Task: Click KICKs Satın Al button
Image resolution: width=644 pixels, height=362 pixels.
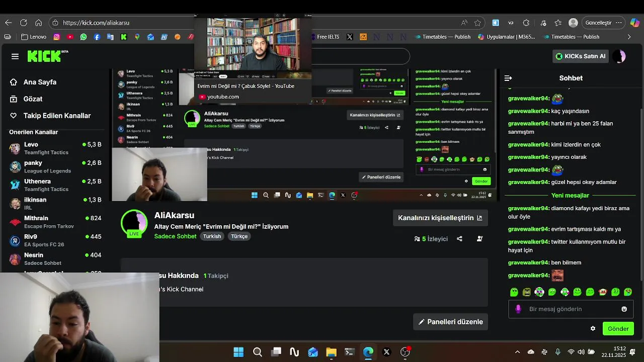Action: (x=580, y=56)
